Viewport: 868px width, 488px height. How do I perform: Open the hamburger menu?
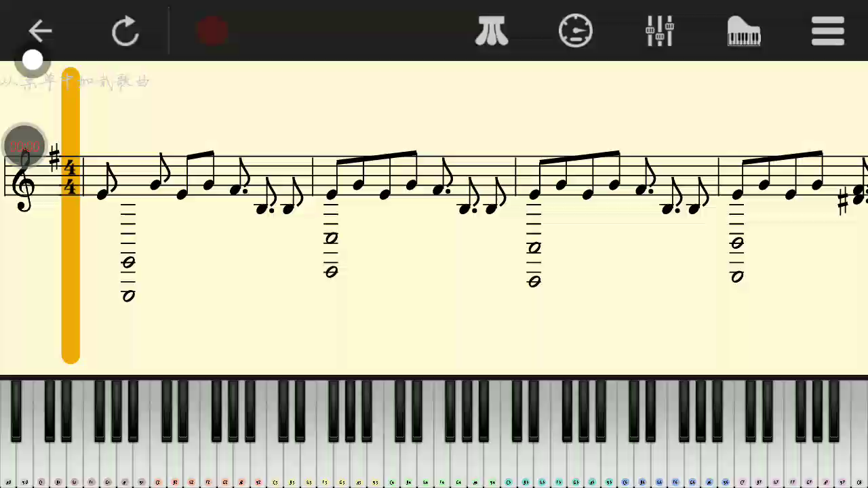[827, 31]
